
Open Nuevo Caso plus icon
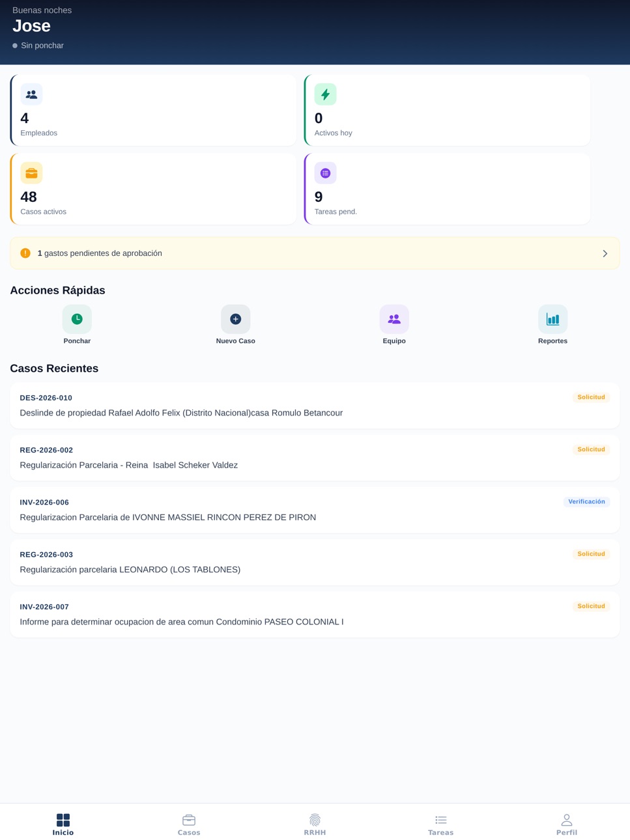(x=236, y=319)
